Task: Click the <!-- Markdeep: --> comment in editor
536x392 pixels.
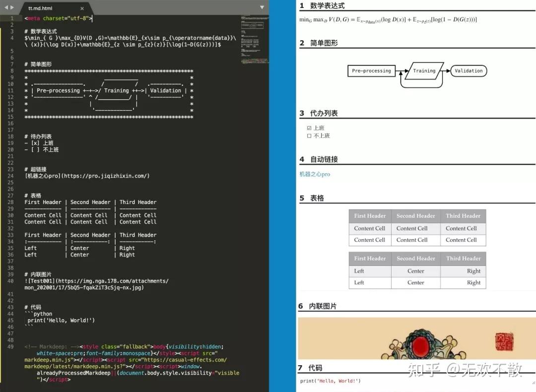Action: point(52,346)
